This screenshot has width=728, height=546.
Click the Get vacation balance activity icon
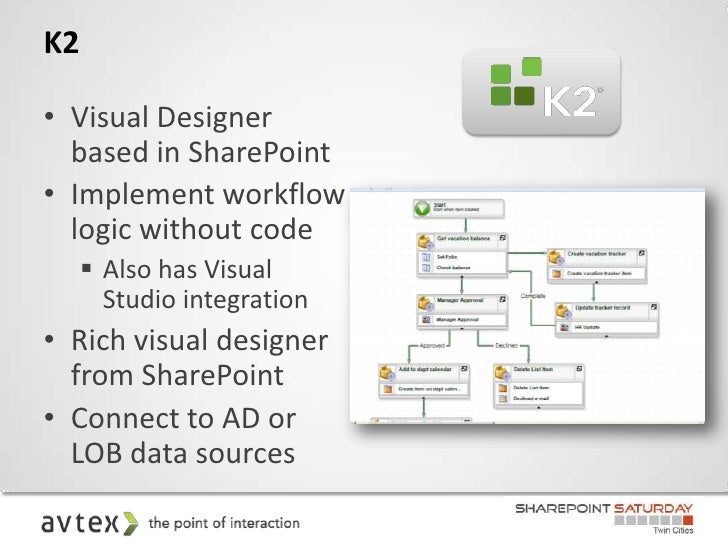pos(426,241)
